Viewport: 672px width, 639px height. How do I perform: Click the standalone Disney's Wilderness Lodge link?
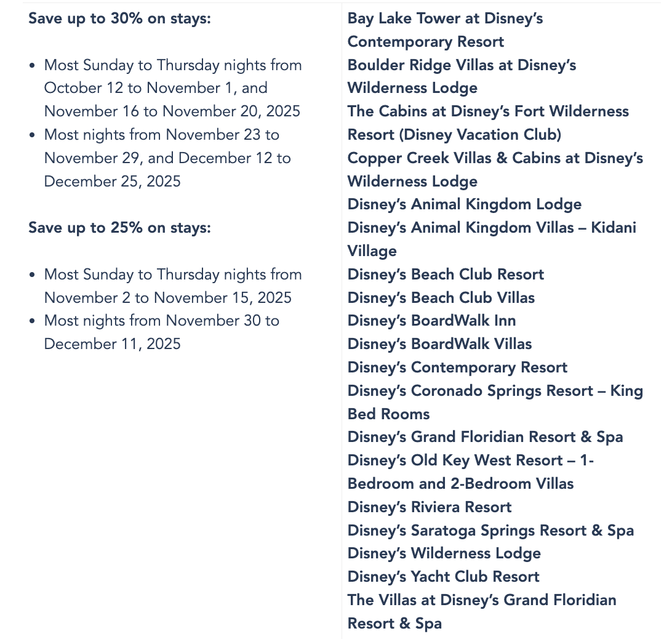pyautogui.click(x=444, y=553)
